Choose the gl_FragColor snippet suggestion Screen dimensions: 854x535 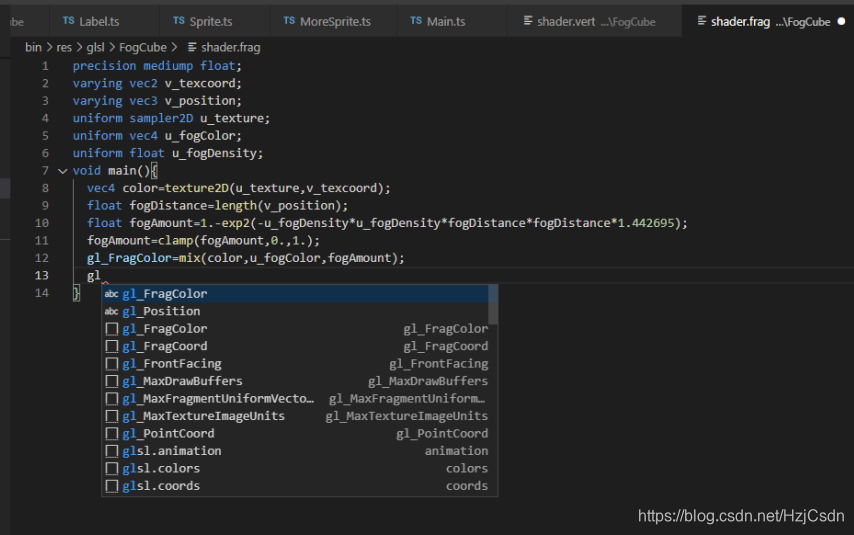pos(295,329)
